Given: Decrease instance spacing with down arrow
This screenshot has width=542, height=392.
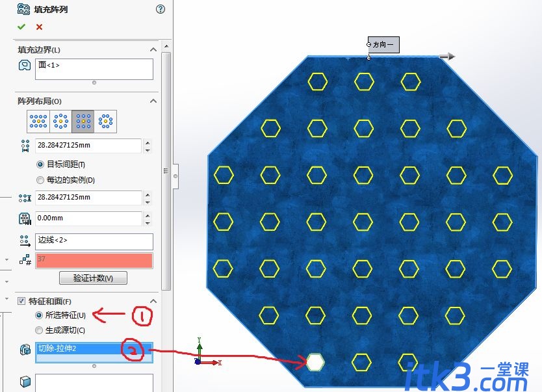Looking at the screenshot, I should coord(148,202).
